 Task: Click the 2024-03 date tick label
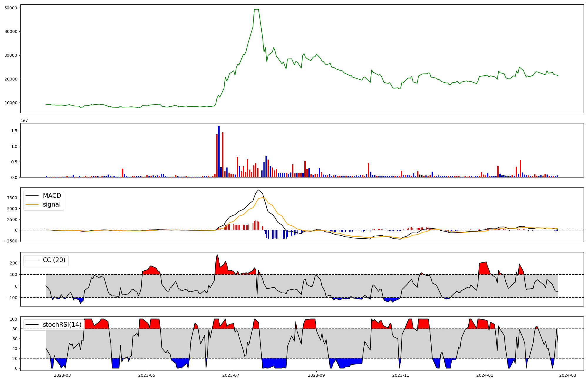[567, 375]
